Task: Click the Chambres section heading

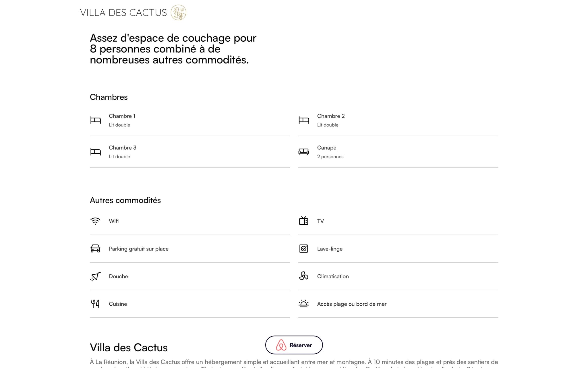Action: (x=109, y=97)
